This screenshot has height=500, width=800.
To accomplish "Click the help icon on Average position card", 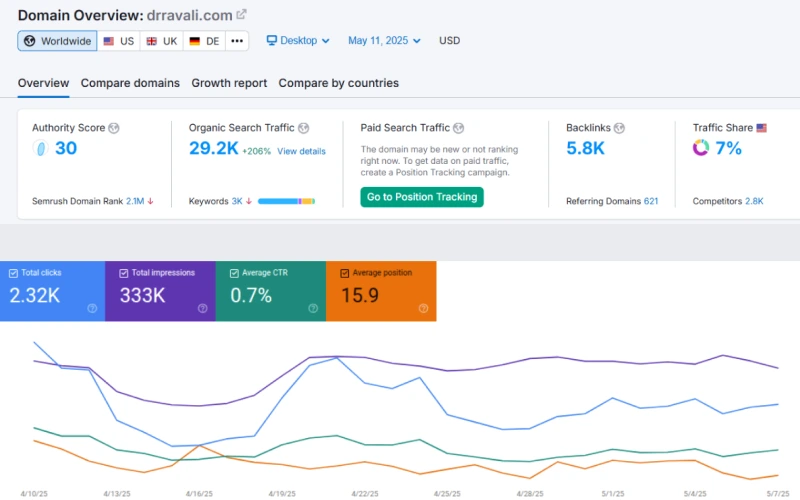I will 424,308.
